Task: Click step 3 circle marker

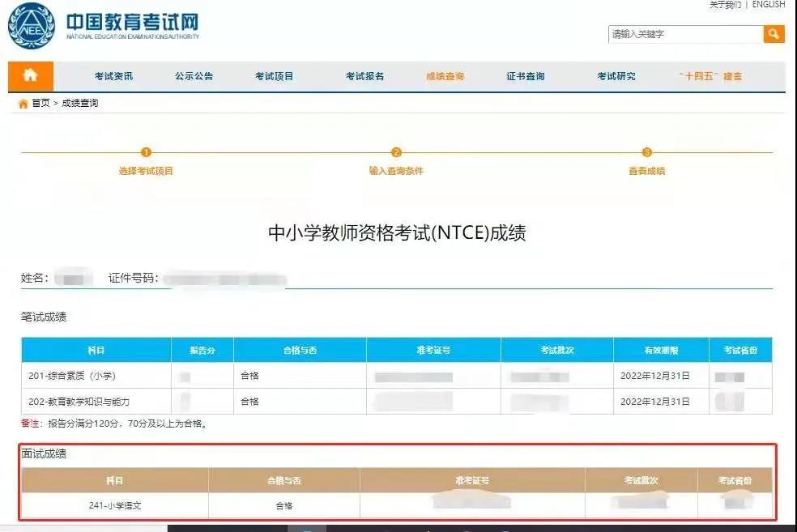Action: (646, 152)
